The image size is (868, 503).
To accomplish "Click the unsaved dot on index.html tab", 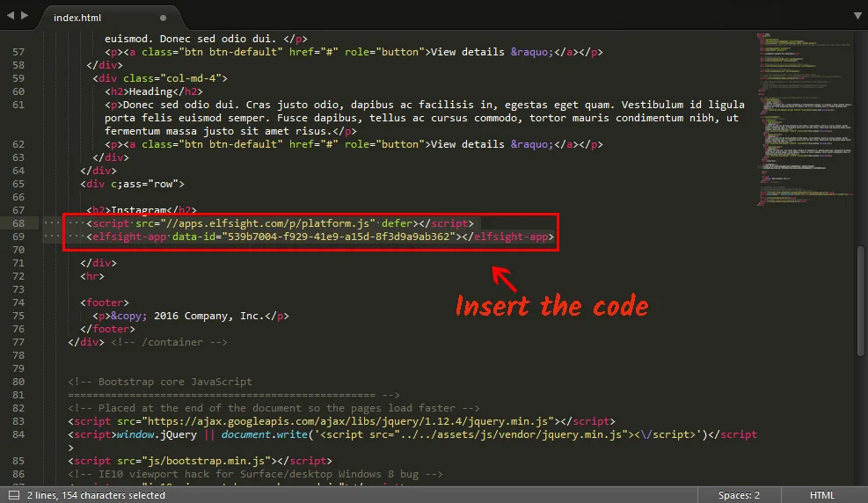I will (163, 18).
